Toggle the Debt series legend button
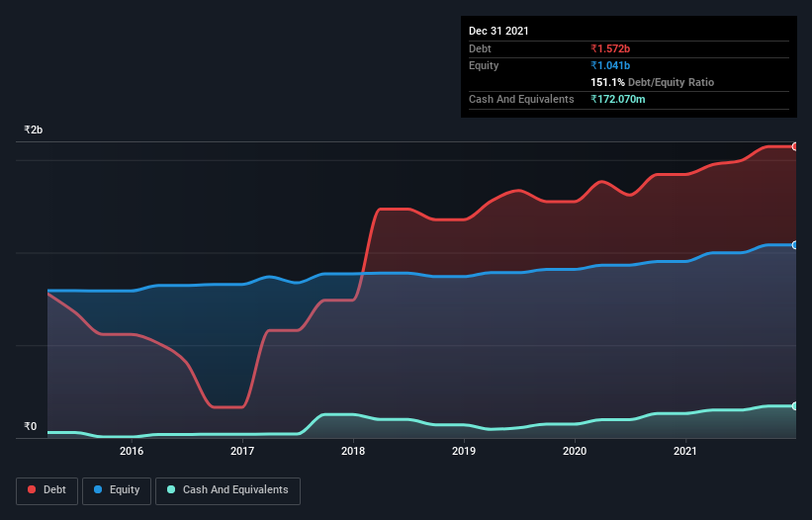This screenshot has width=812, height=520. coord(47,490)
